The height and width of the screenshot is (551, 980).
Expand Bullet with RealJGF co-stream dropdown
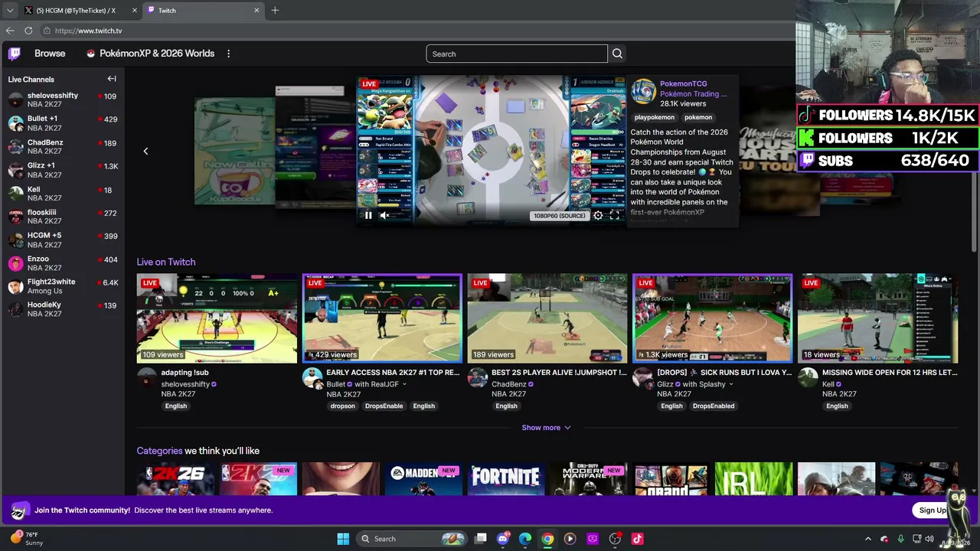[x=404, y=384]
